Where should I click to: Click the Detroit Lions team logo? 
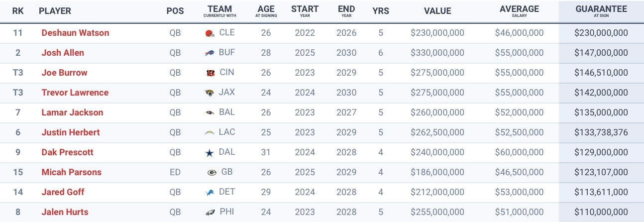pos(210,193)
